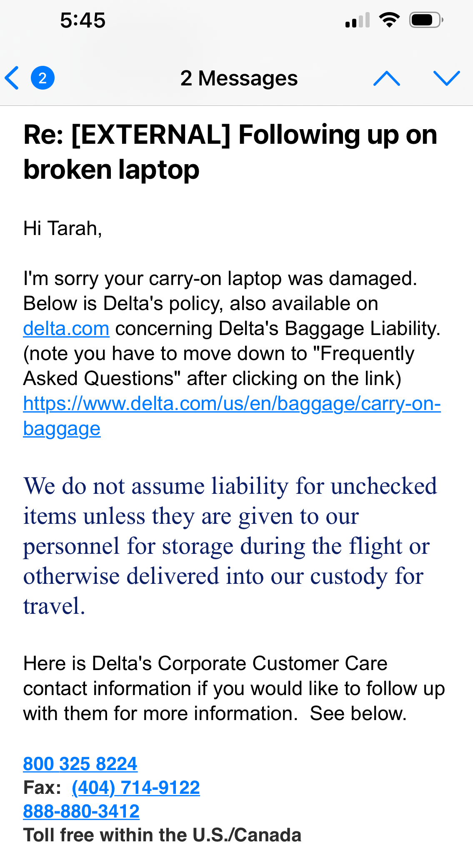Tap the cellular signal bars icon
This screenshot has width=473, height=868.
(x=358, y=20)
